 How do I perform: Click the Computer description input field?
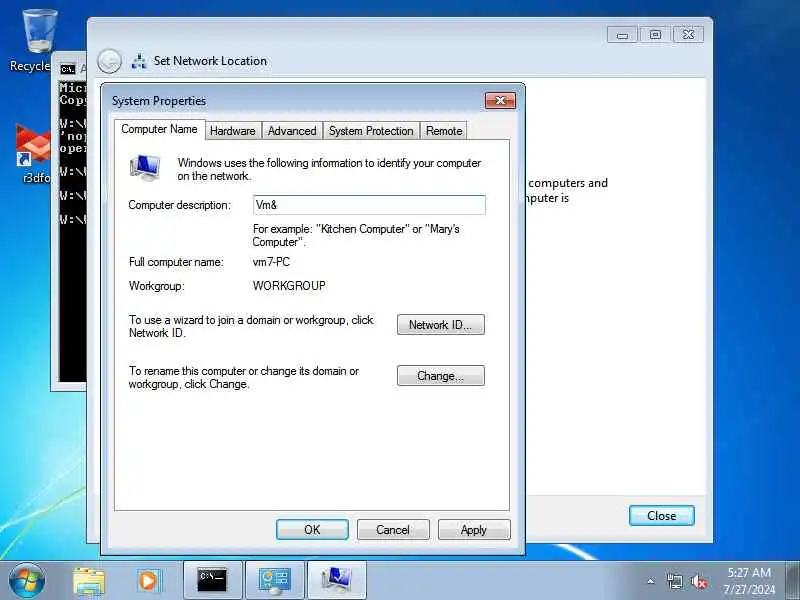369,205
